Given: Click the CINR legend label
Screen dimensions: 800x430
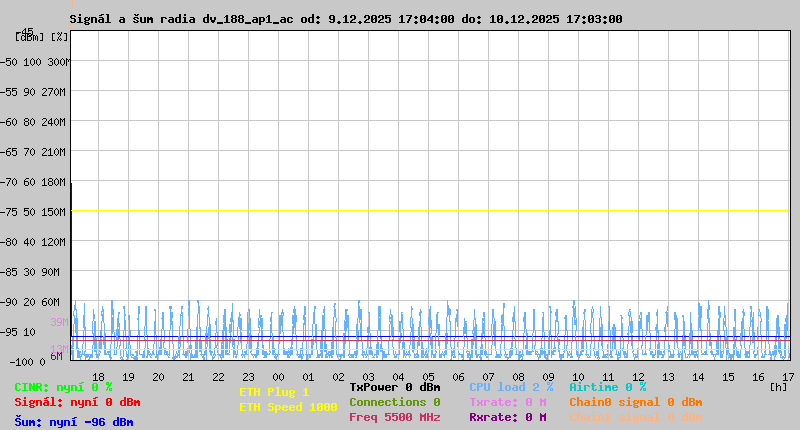Looking at the screenshot, I should tap(63, 387).
